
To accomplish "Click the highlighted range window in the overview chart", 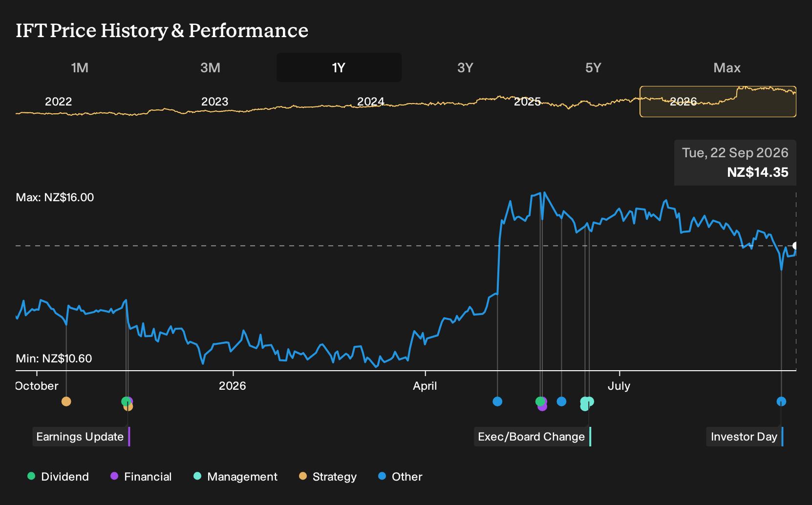I will (x=718, y=102).
